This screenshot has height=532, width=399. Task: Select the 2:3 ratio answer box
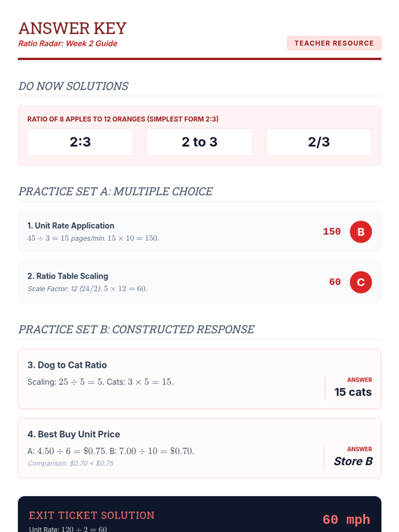(x=80, y=142)
